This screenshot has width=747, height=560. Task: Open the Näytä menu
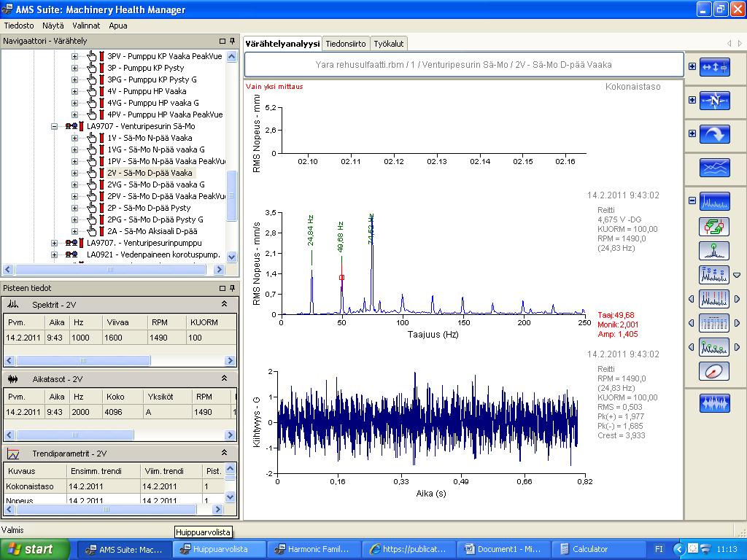[53, 26]
